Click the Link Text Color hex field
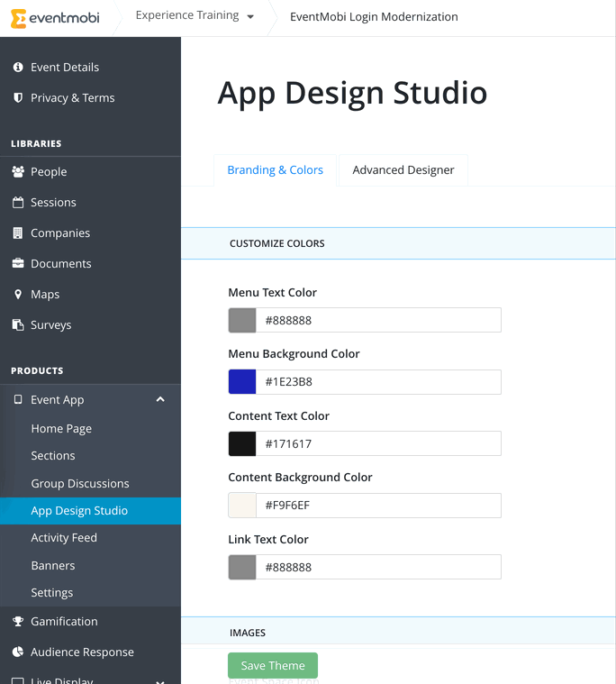Image resolution: width=616 pixels, height=684 pixels. 378,567
